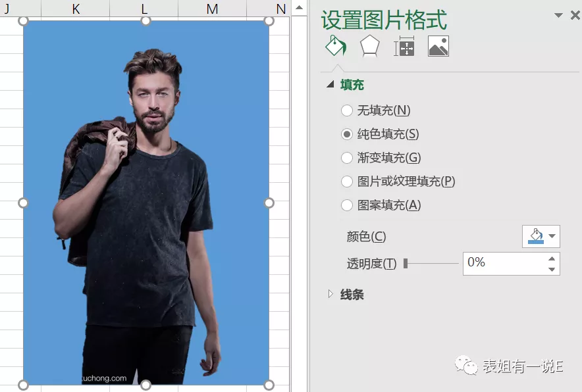This screenshot has height=392, width=582.
Task: Open the Picture tab icon
Action: (x=438, y=46)
